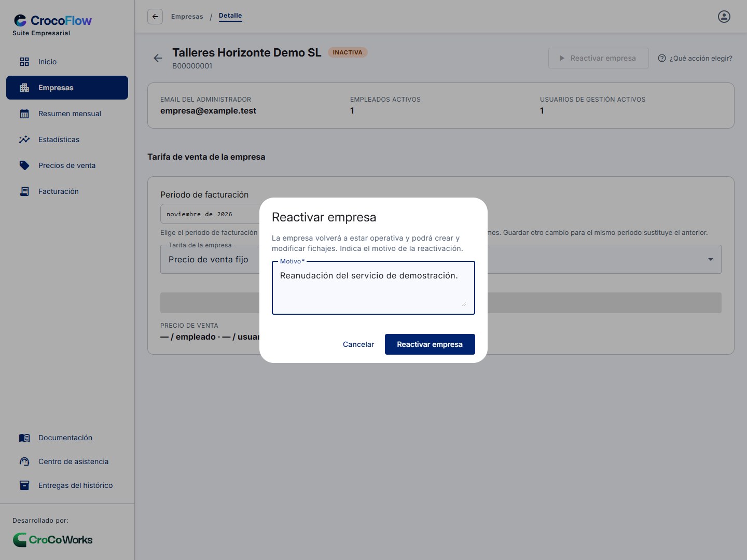
Task: Click the play icon in Reactivar empresa header button
Action: point(562,58)
